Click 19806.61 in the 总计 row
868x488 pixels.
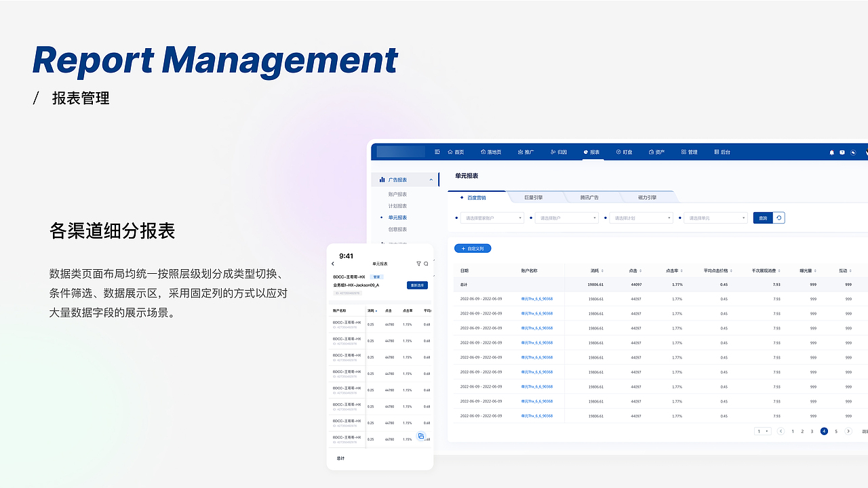coord(596,285)
